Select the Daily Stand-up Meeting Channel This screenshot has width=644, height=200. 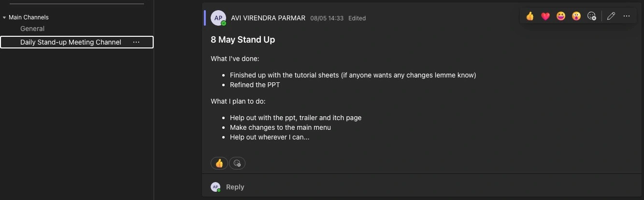point(71,43)
